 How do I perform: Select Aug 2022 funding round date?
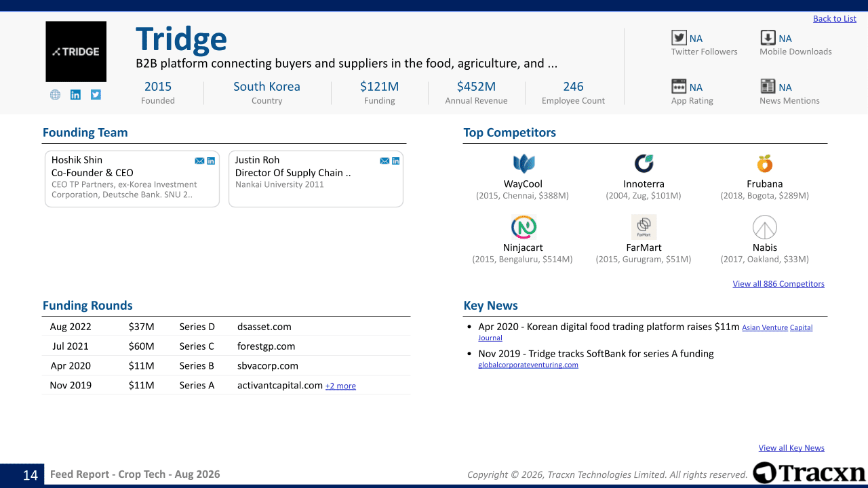click(x=71, y=327)
